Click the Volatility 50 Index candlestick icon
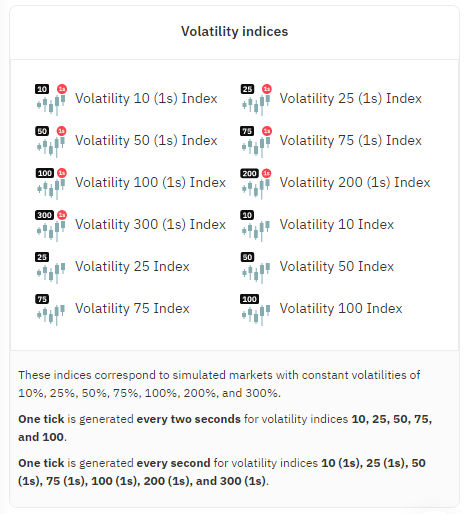This screenshot has height=514, width=466. click(256, 268)
